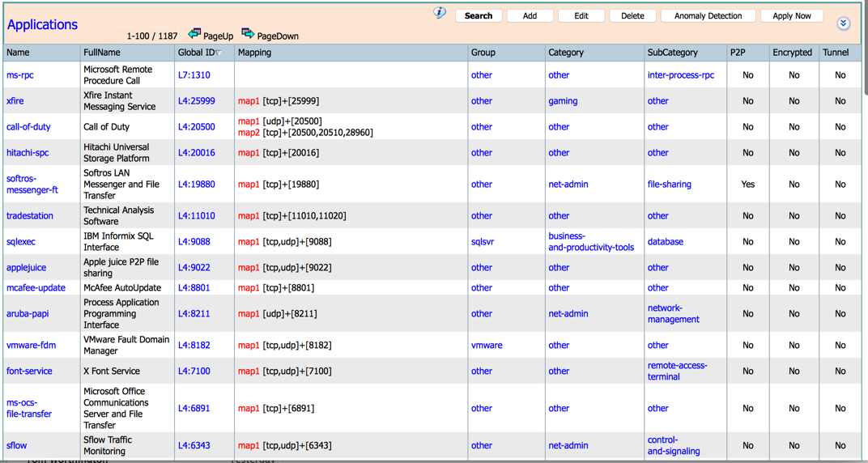868x463 pixels.
Task: Open the aruba-papi application link
Action: point(28,313)
